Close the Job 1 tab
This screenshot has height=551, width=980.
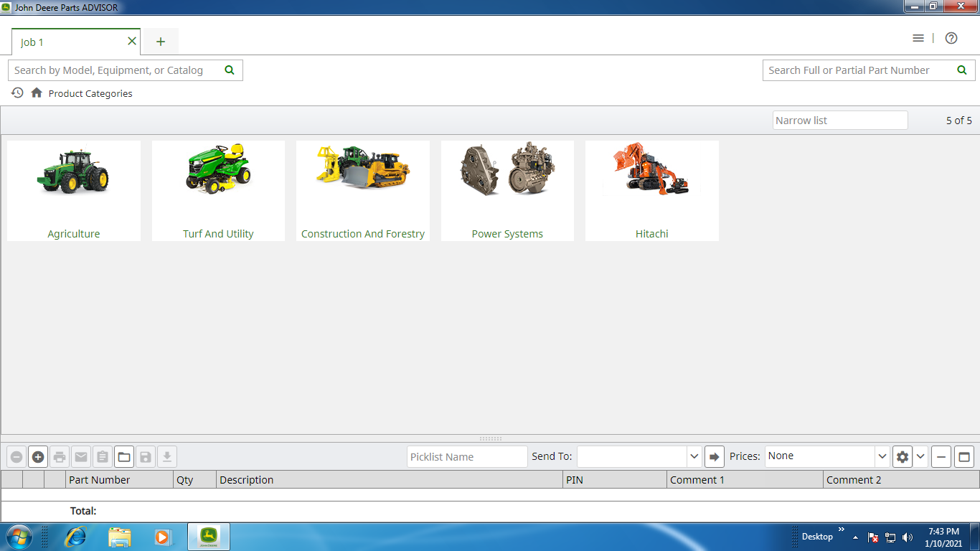pyautogui.click(x=131, y=42)
